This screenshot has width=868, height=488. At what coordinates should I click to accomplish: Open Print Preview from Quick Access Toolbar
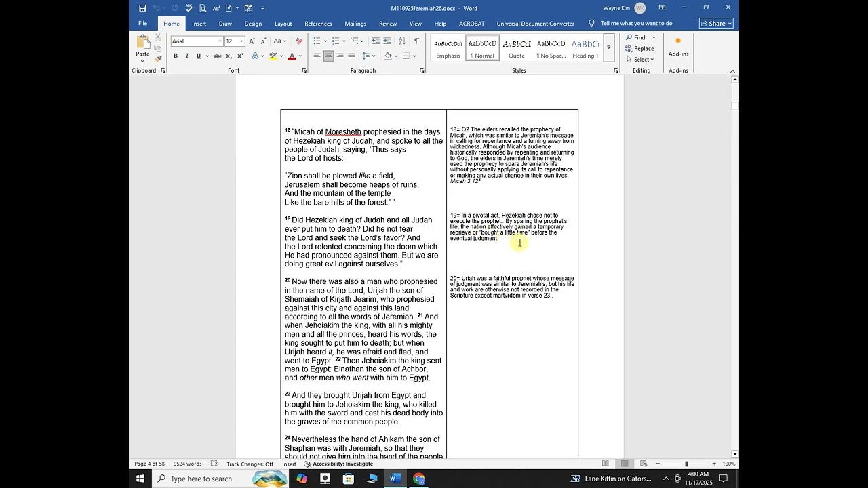203,8
